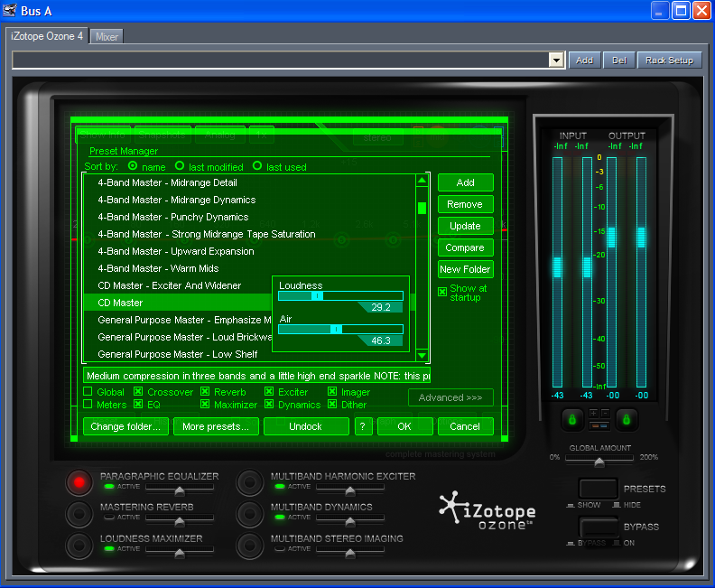Click the ? help button
The width and height of the screenshot is (715, 588).
363,426
